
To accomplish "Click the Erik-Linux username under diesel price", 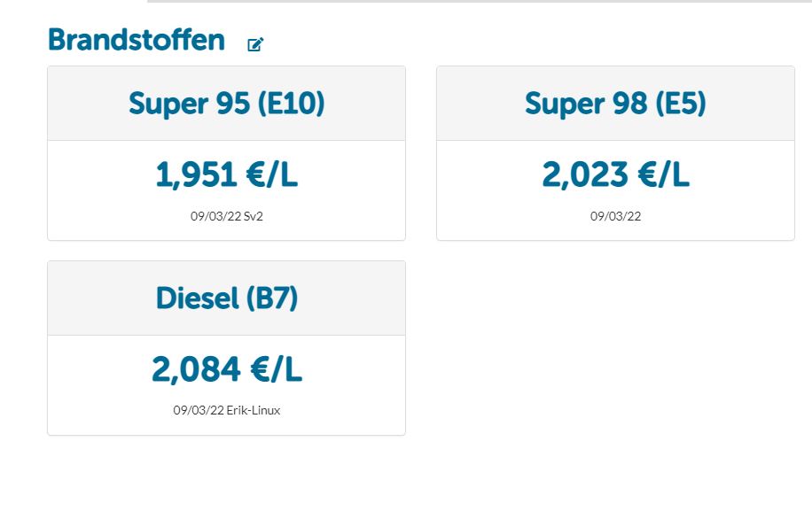I will coord(254,410).
